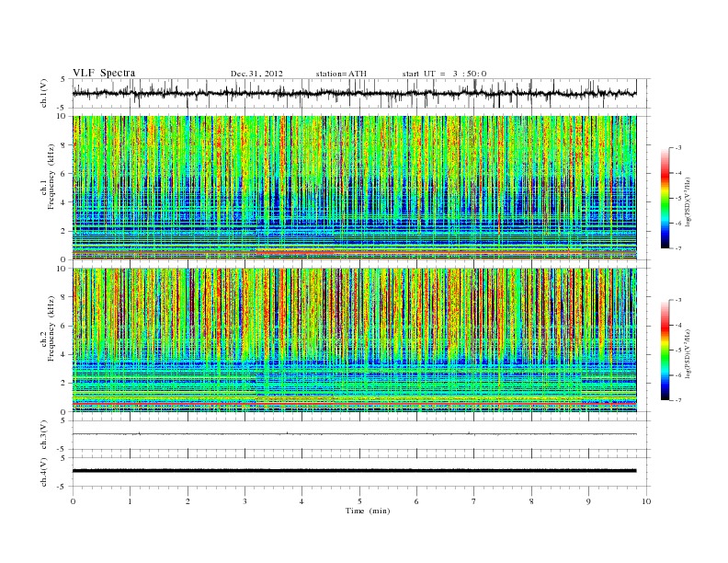Screen dimensions: 728x563
Task: Click the "6" tick on the Time axis
Action: [x=416, y=501]
